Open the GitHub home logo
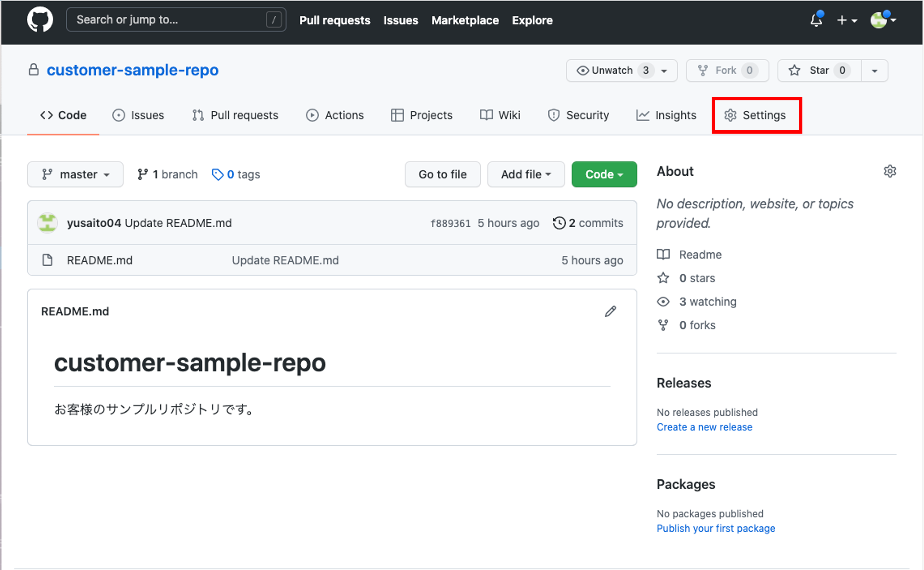Image resolution: width=924 pixels, height=570 pixels. pos(40,20)
